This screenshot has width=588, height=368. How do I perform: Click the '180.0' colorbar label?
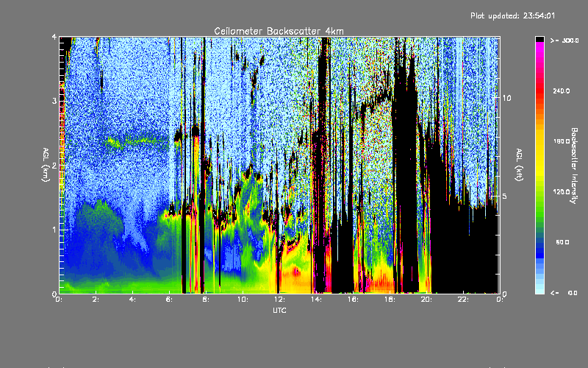[x=562, y=141]
